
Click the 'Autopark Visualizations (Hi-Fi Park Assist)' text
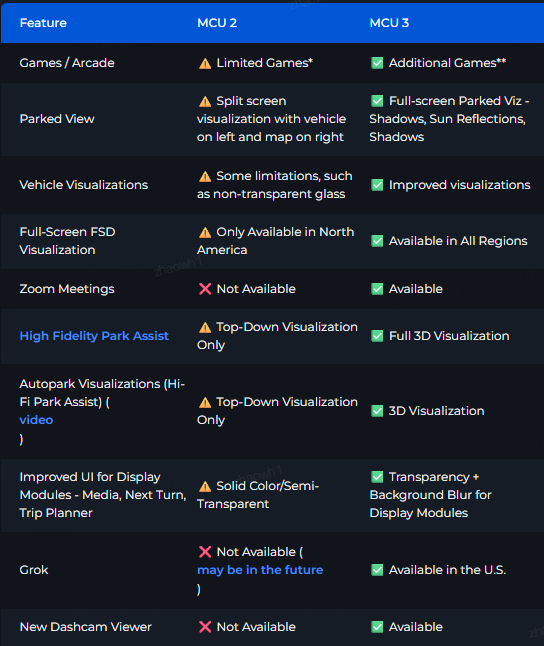[102, 393]
